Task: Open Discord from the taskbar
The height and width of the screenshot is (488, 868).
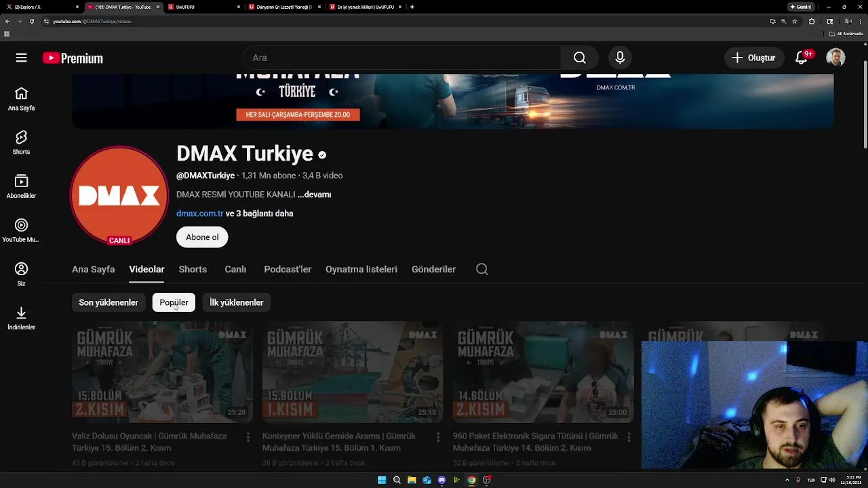Action: pyautogui.click(x=441, y=480)
